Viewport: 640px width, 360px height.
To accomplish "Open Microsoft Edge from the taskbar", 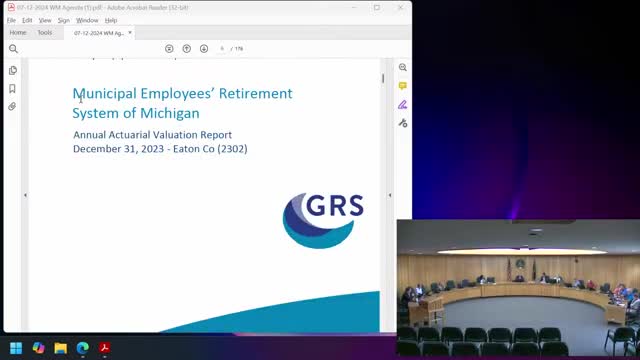I will pyautogui.click(x=82, y=348).
